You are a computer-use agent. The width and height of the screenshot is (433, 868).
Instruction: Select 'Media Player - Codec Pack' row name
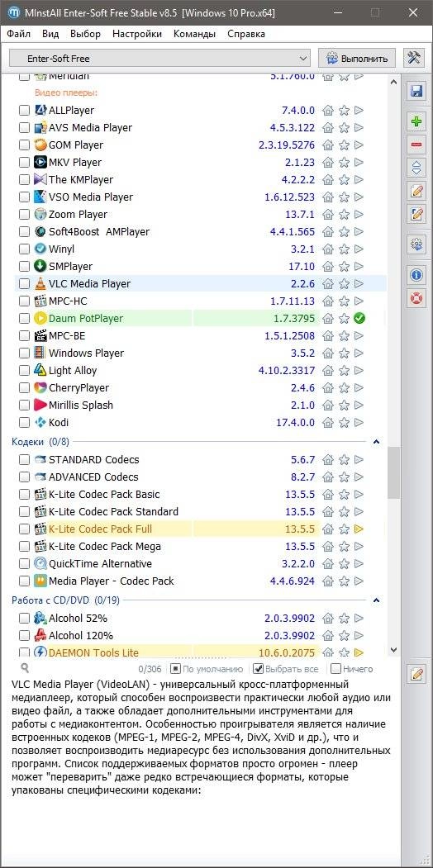point(112,581)
